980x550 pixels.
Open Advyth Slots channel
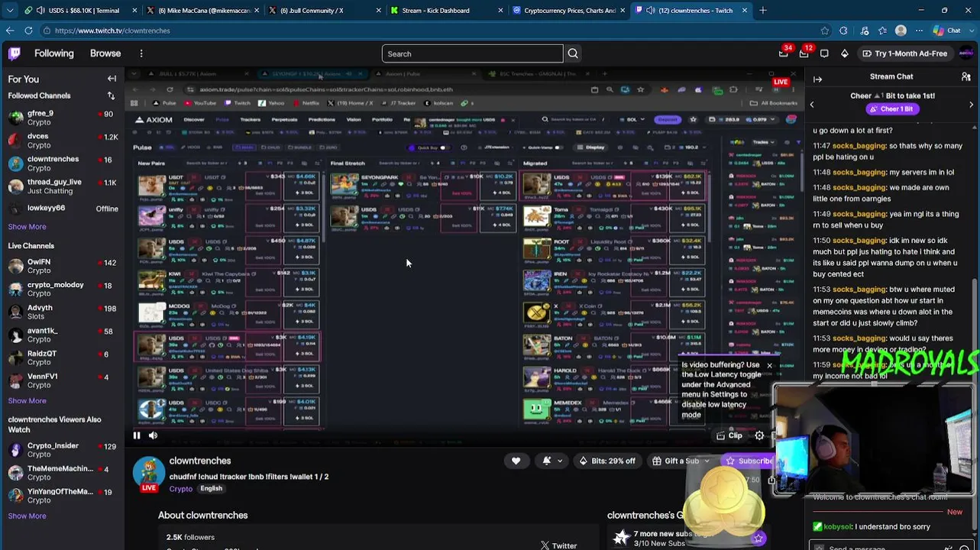63,312
